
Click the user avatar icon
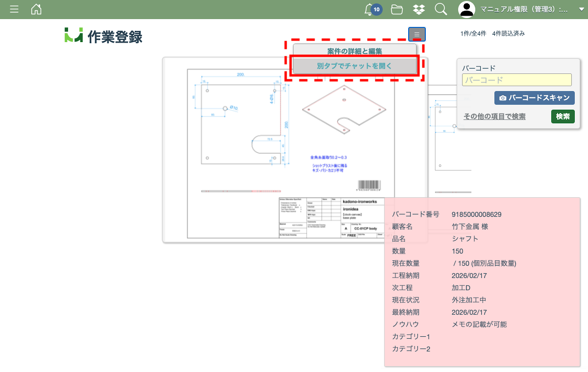pos(467,9)
